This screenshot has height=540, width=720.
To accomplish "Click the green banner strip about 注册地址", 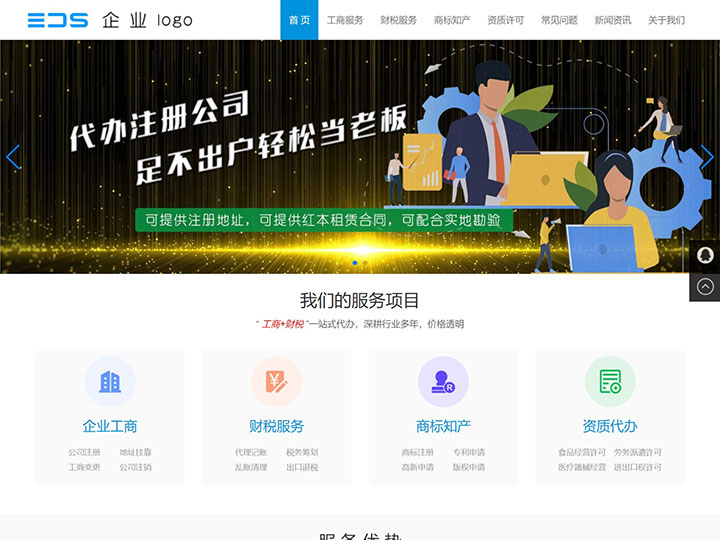I will pos(324,220).
